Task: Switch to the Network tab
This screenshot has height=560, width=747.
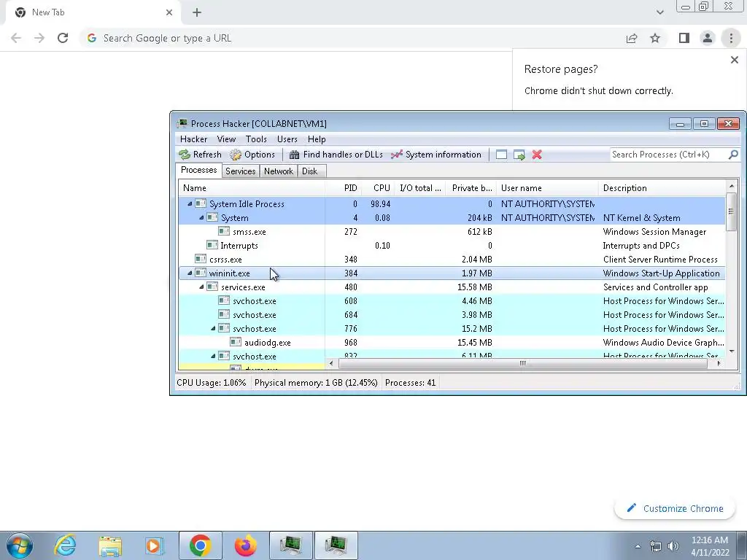Action: [278, 171]
